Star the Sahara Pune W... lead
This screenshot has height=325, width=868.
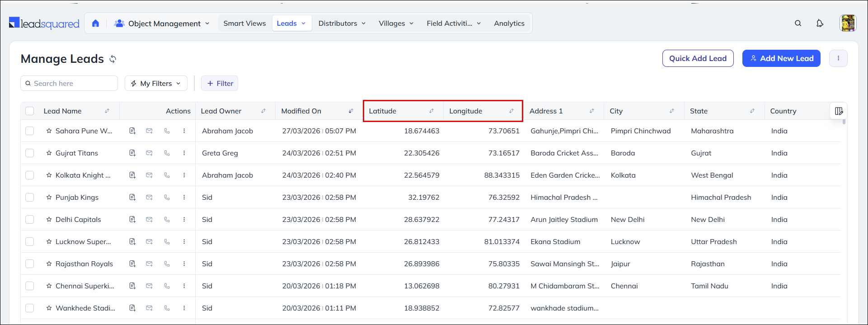tap(49, 131)
